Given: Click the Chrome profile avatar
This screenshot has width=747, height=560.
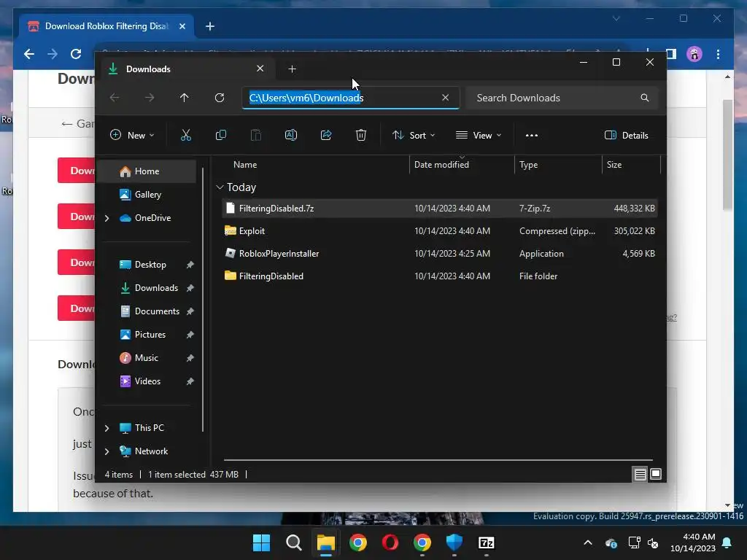Looking at the screenshot, I should 694,54.
